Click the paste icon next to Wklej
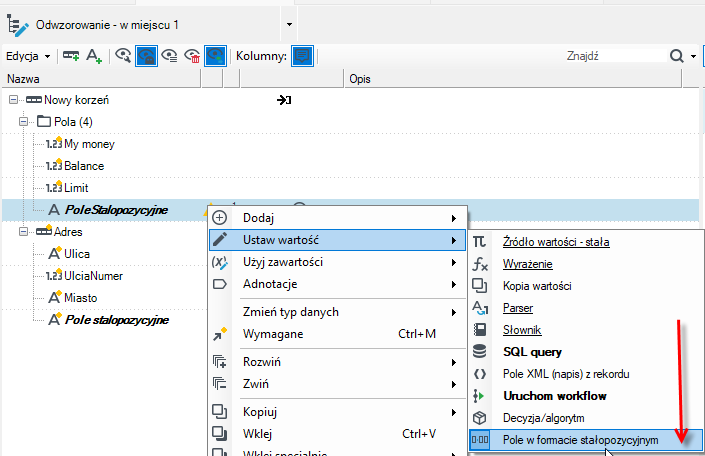 219,434
